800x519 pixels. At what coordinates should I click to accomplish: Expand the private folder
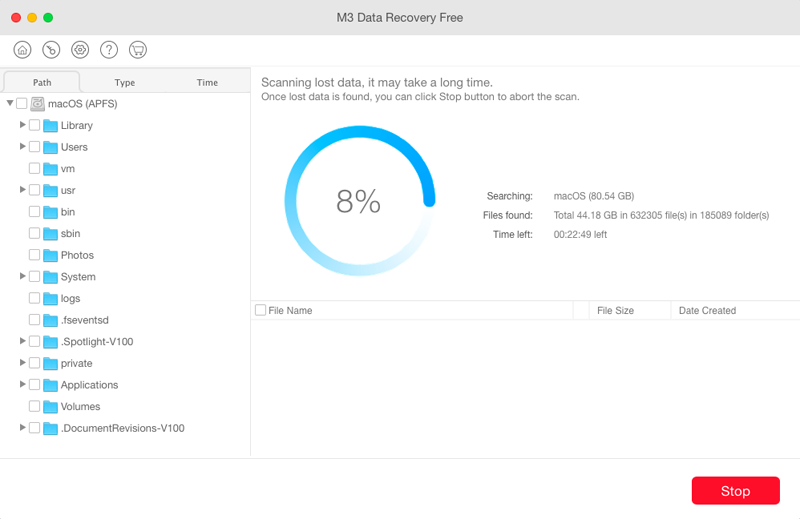click(x=22, y=363)
